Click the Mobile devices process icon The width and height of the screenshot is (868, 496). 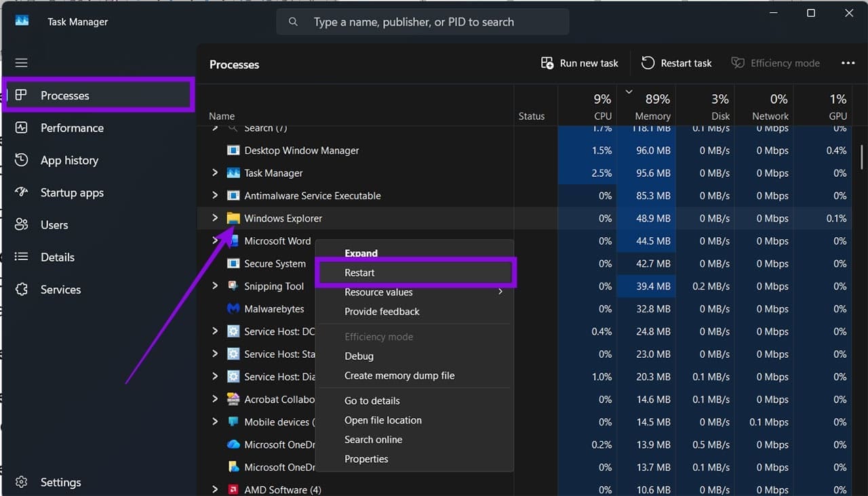point(233,421)
